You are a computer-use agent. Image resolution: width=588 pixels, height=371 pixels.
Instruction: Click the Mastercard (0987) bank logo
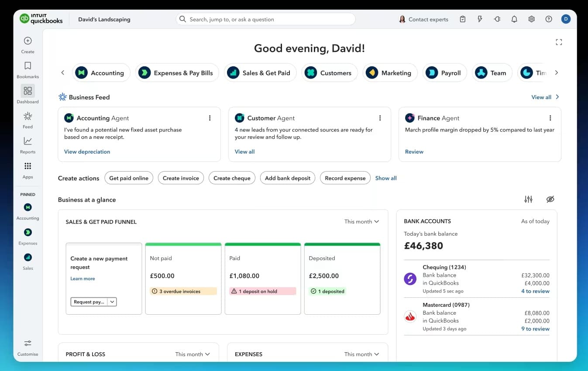coord(410,317)
